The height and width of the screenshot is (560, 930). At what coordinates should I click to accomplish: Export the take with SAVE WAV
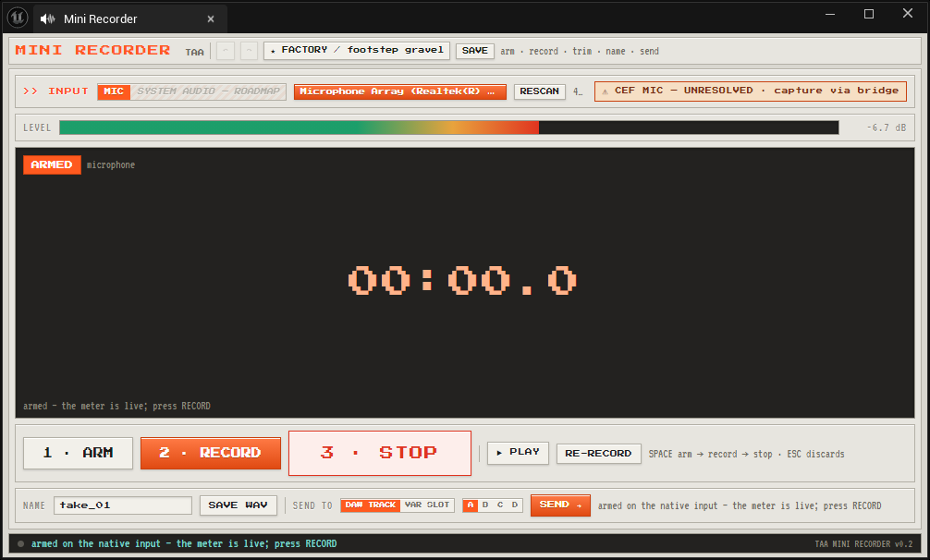238,505
